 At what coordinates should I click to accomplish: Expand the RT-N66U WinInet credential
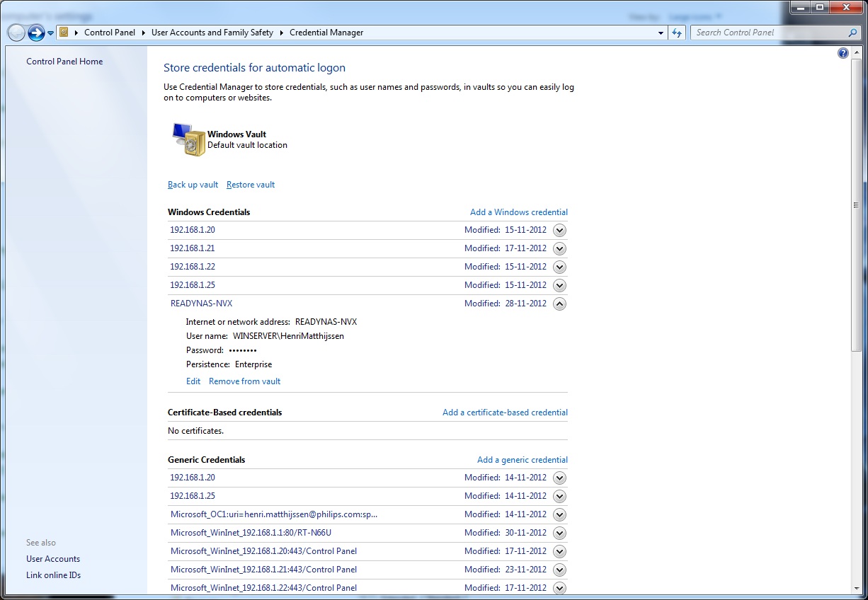[559, 533]
